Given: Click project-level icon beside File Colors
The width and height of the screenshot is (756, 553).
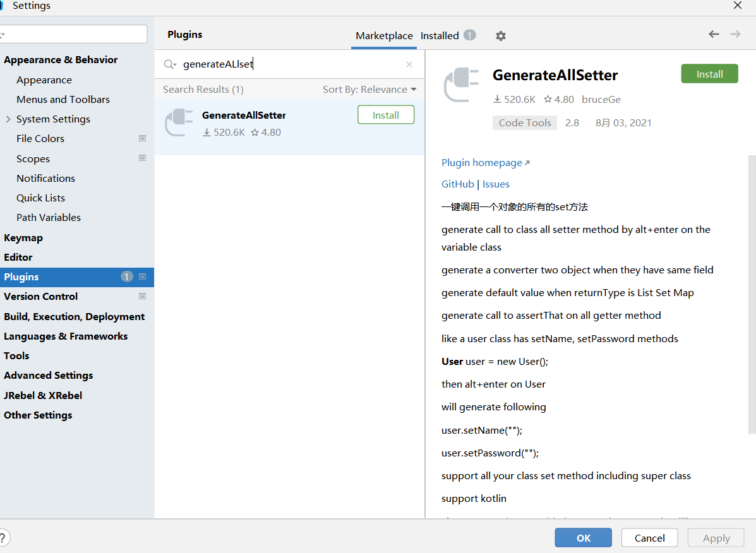Looking at the screenshot, I should [142, 138].
